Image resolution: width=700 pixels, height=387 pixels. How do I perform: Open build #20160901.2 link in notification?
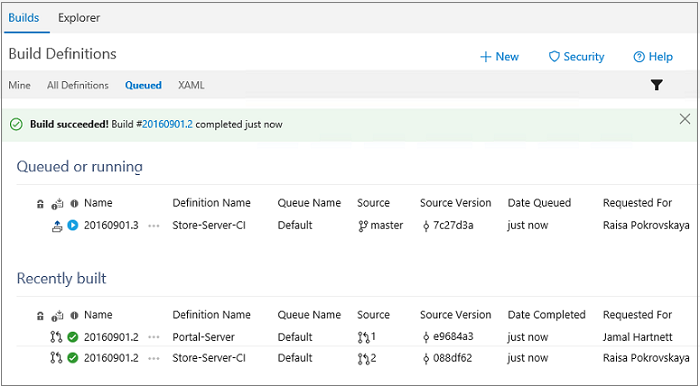[x=167, y=124]
